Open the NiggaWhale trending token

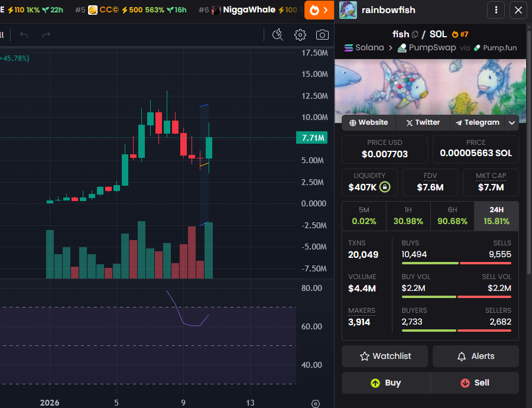tap(249, 10)
